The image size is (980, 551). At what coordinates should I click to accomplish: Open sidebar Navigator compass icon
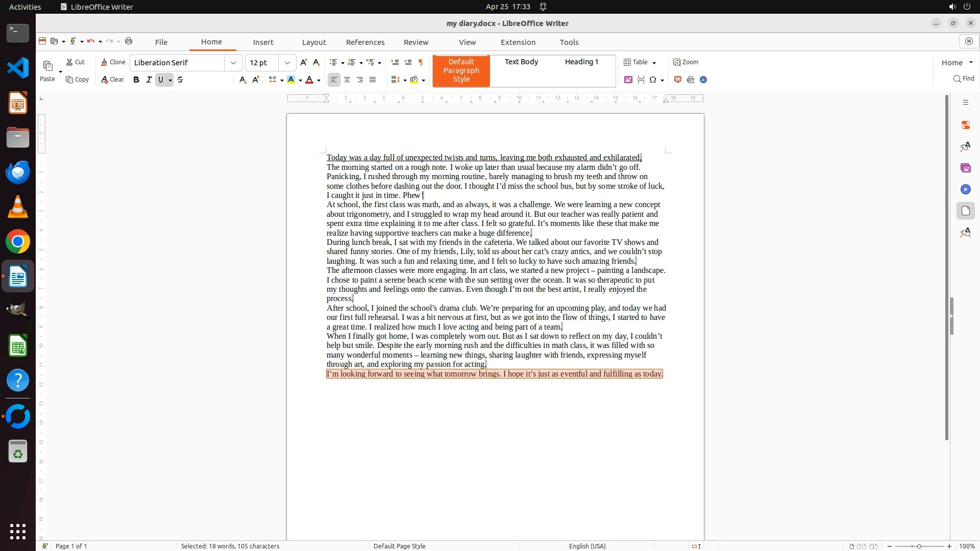tap(965, 189)
